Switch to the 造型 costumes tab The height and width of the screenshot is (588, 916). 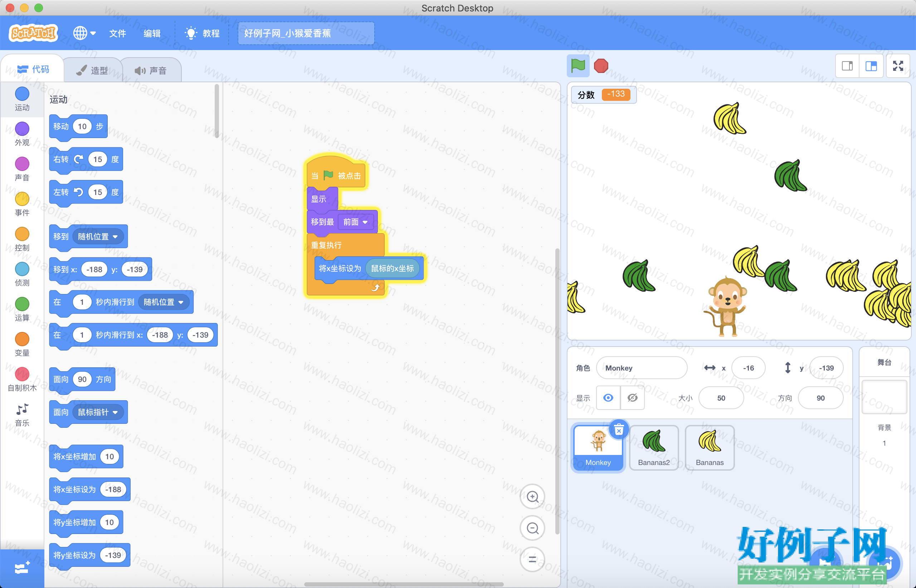click(x=92, y=70)
